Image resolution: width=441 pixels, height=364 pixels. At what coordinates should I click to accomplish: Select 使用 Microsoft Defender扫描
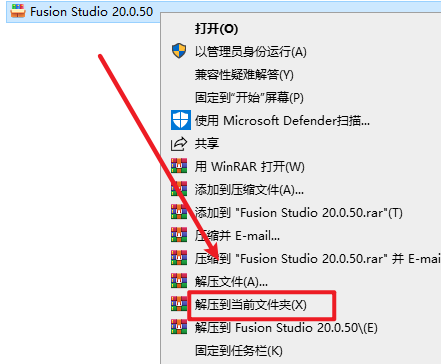(x=282, y=121)
